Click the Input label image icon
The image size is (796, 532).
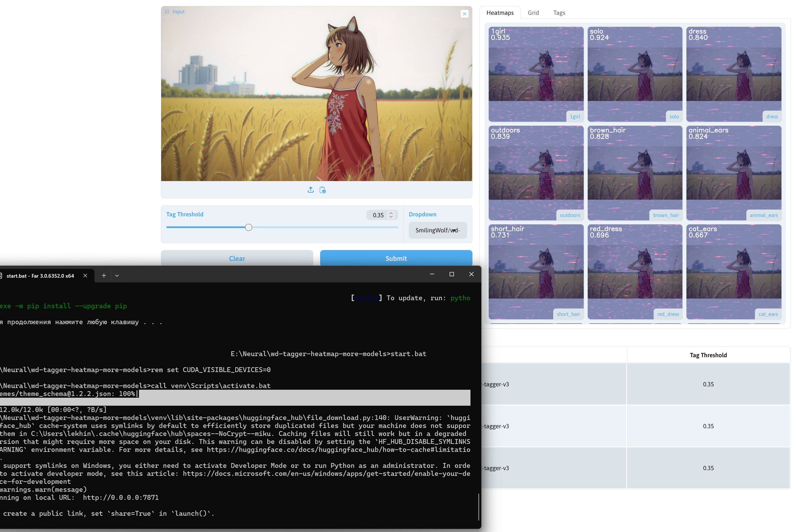point(167,11)
